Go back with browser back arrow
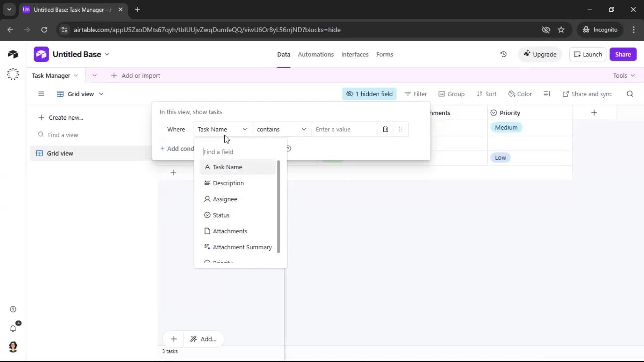Viewport: 644px width, 362px height. point(10,30)
